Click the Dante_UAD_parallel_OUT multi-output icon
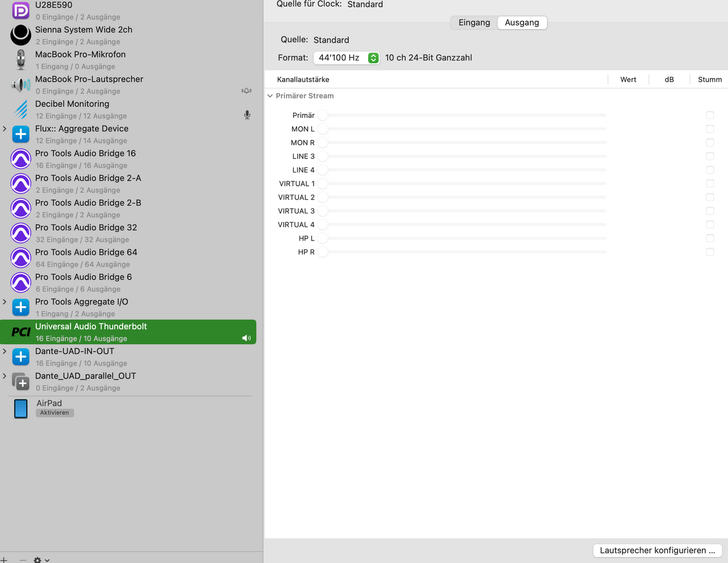Screen dimensions: 728x563 [21, 382]
